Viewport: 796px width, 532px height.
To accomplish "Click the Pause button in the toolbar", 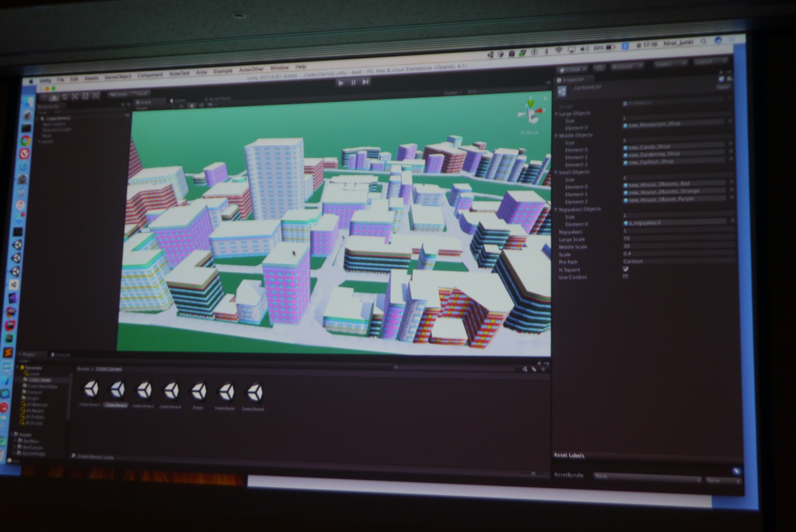I will [353, 82].
